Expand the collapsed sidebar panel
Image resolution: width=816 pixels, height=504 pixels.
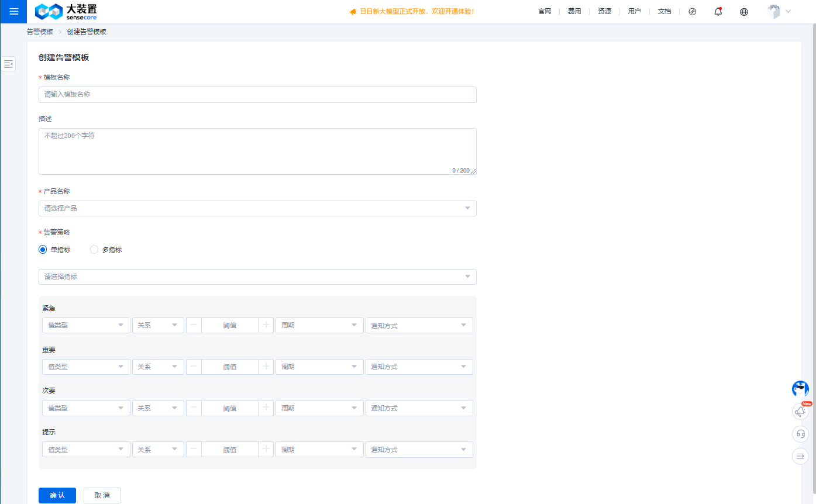coord(8,64)
